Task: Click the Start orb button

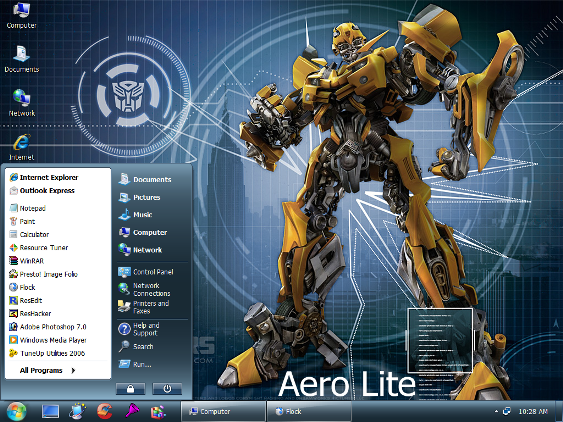Action: coord(16,411)
